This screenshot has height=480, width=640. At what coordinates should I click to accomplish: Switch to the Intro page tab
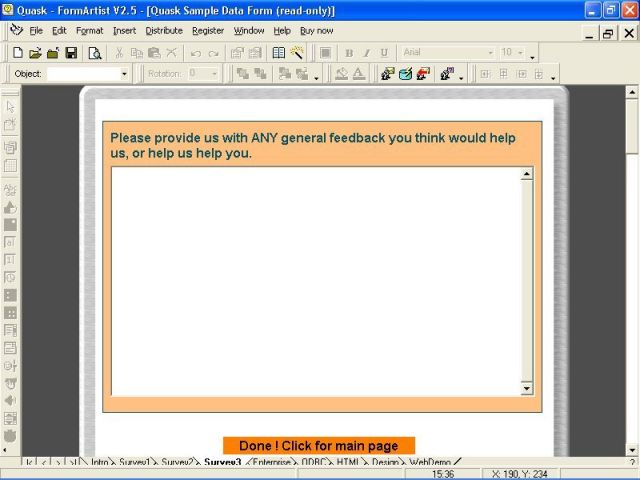[x=99, y=462]
